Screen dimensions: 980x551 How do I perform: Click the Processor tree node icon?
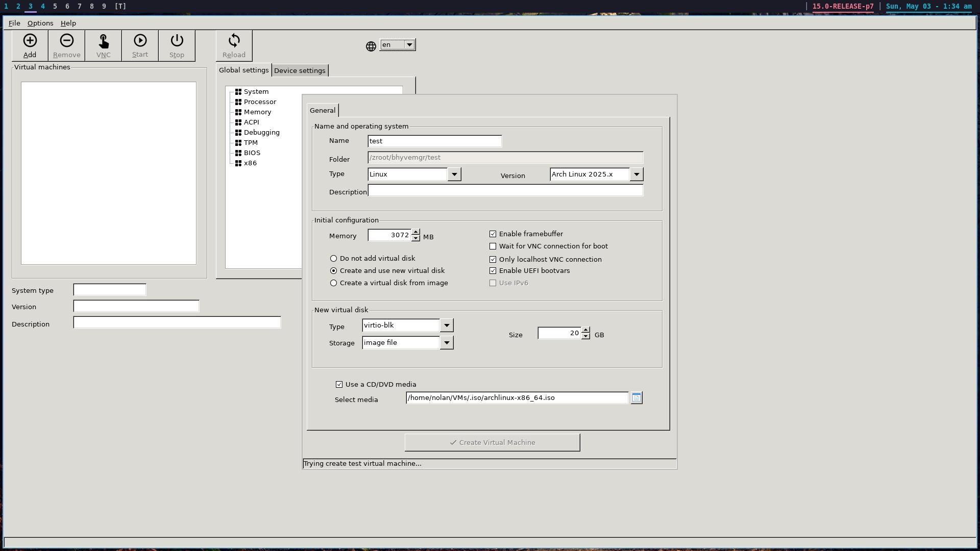[238, 102]
